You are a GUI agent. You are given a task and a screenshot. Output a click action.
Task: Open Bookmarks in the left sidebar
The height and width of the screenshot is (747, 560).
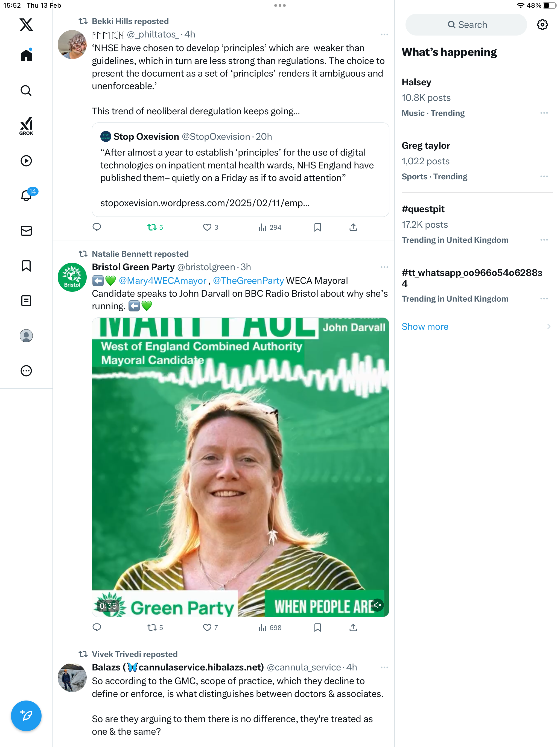tap(26, 266)
